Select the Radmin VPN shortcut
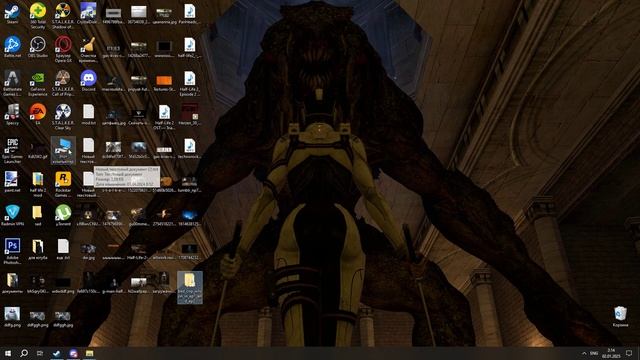The height and width of the screenshot is (360, 640). pyautogui.click(x=12, y=215)
